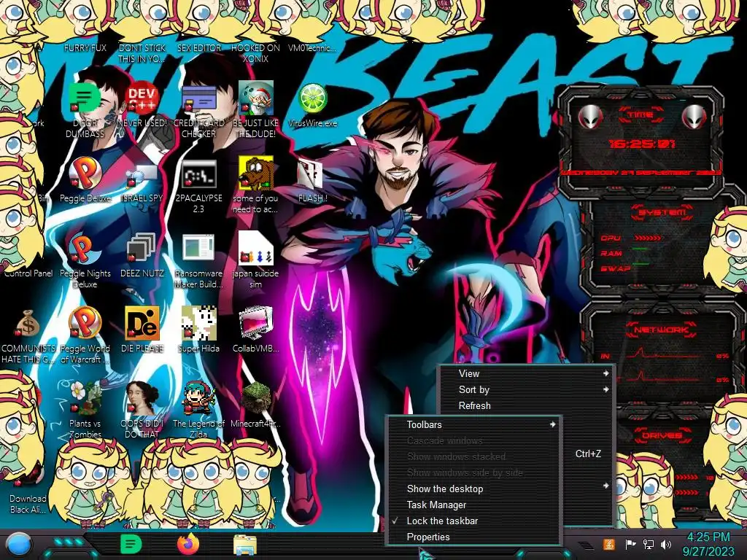Click the Ctrl+Z undo menu entry
747x560 pixels.
[588, 454]
